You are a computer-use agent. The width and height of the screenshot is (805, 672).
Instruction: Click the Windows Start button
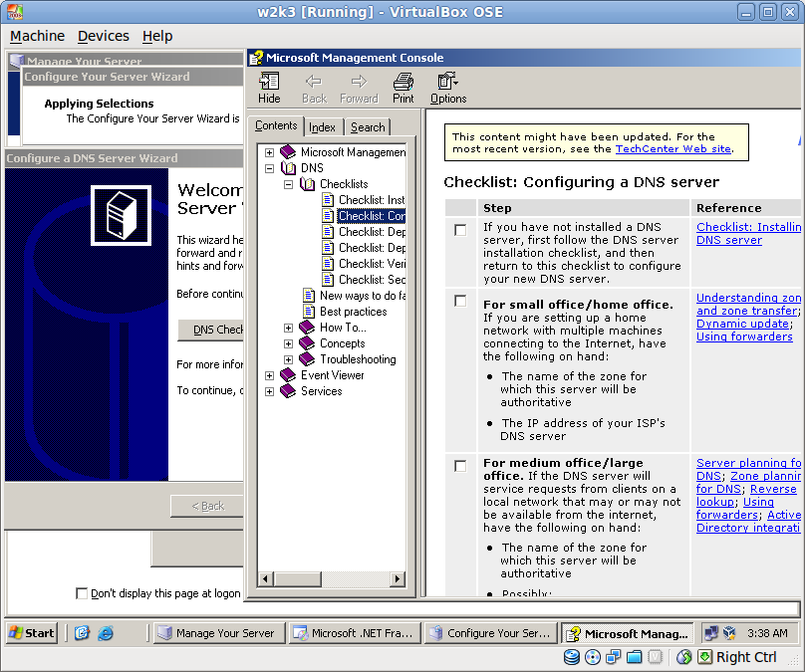pyautogui.click(x=32, y=633)
